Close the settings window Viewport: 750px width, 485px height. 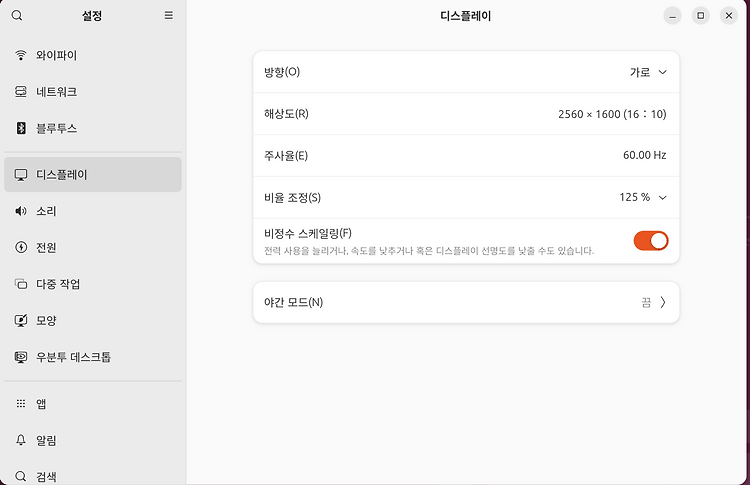(728, 16)
